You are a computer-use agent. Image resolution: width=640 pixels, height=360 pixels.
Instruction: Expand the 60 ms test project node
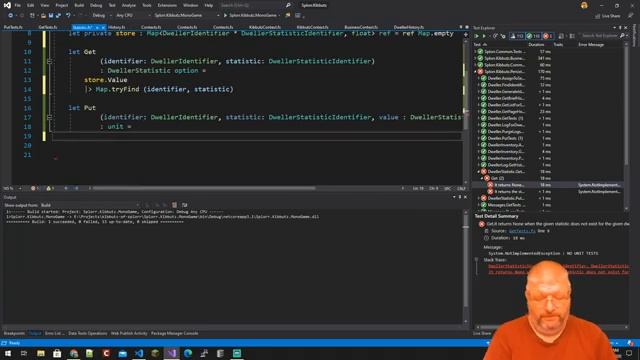click(475, 64)
